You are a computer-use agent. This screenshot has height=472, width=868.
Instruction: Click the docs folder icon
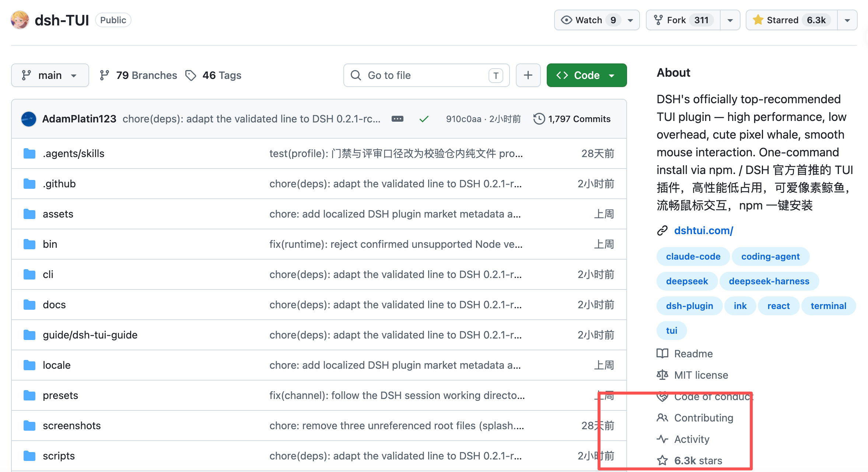coord(29,305)
